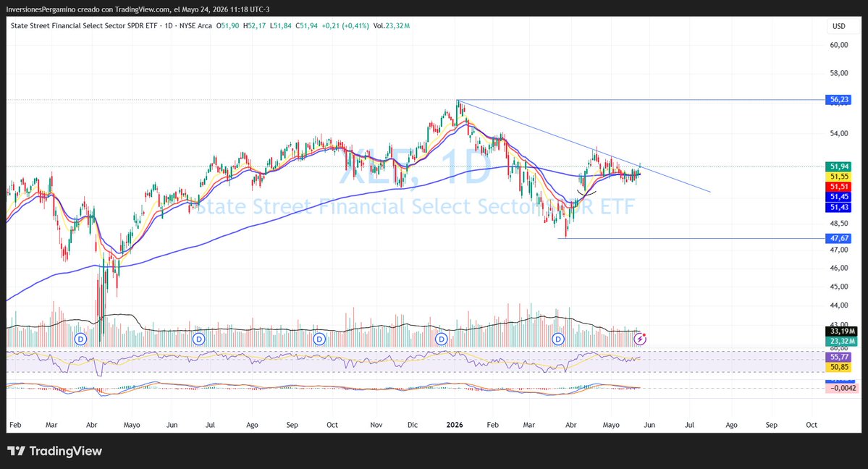This screenshot has height=469, width=868.
Task: Click the -0,0042 MACD value label
Action: pyautogui.click(x=841, y=388)
